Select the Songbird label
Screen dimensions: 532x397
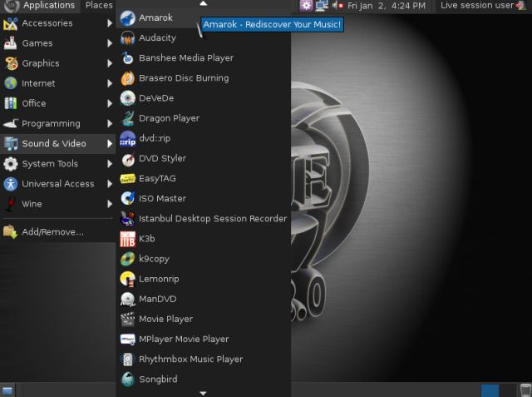158,380
